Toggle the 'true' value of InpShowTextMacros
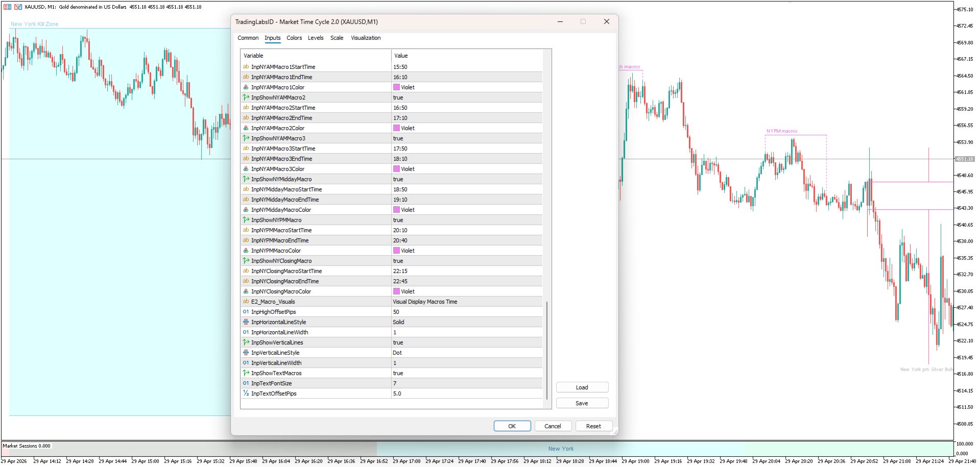980x467 pixels. click(x=398, y=373)
